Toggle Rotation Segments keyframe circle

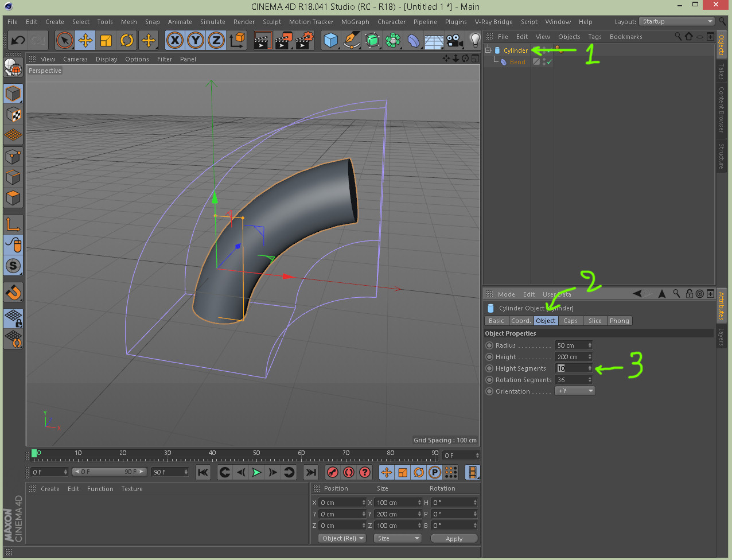[489, 380]
